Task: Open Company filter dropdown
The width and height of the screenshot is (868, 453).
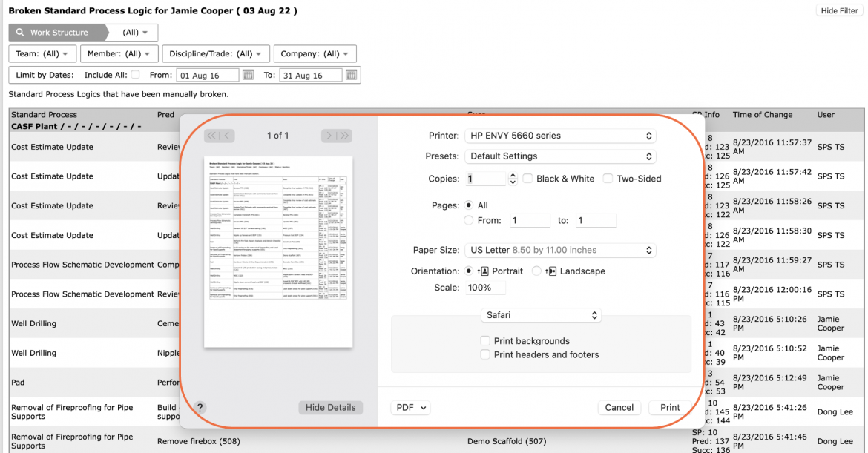Action: point(315,53)
